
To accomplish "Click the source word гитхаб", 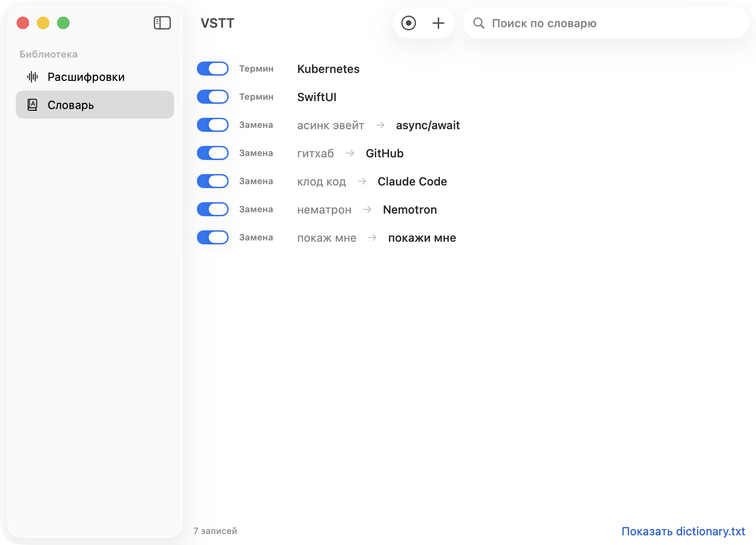I will pos(316,153).
